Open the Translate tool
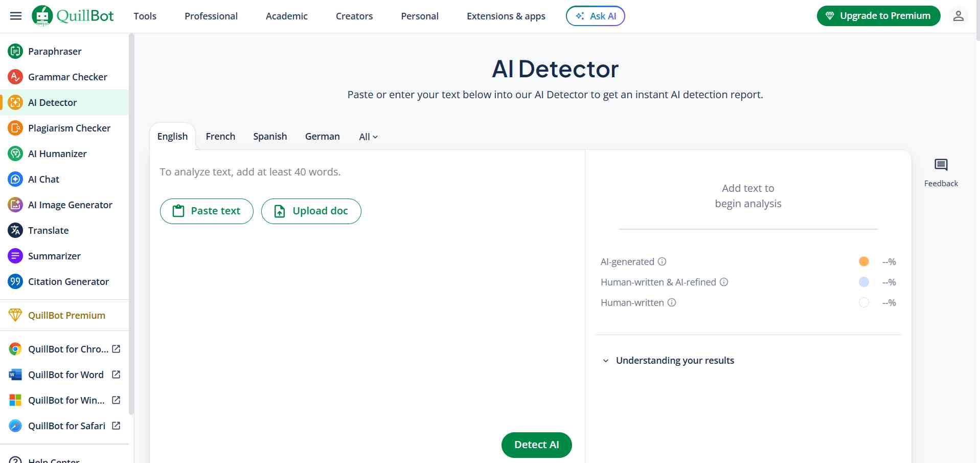 (48, 230)
